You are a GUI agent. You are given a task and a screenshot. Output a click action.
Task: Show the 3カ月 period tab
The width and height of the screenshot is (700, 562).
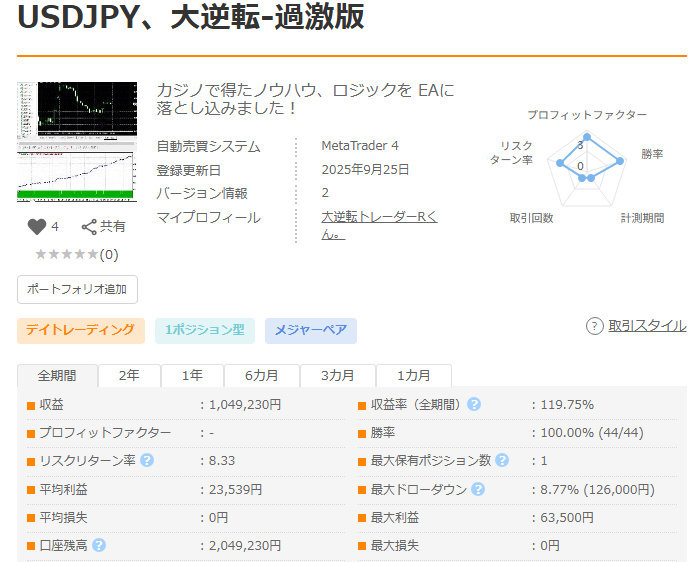click(x=337, y=376)
